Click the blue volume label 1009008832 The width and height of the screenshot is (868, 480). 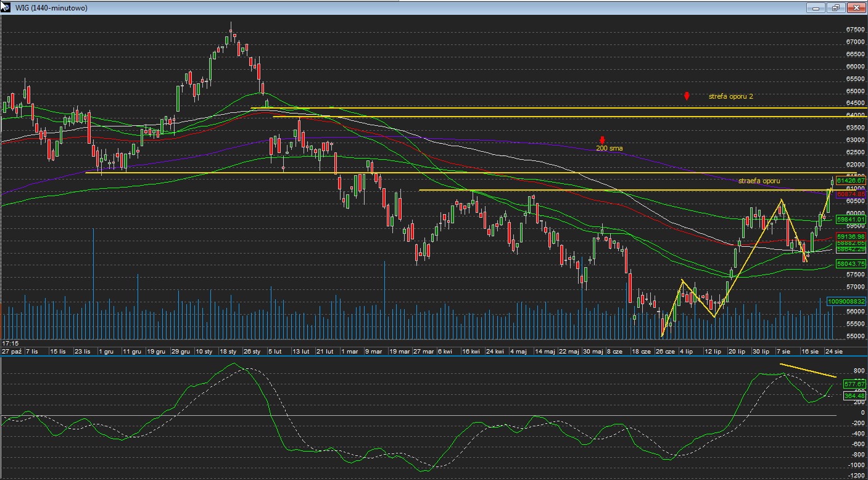point(847,301)
